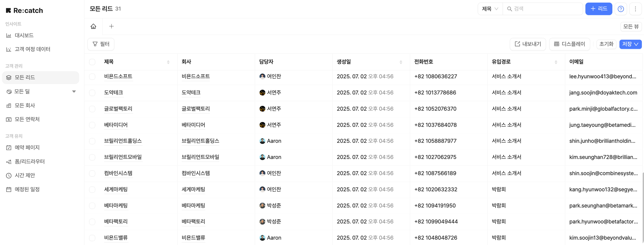Sort by 생성일 column sort arrows
The image size is (644, 245).
click(401, 62)
